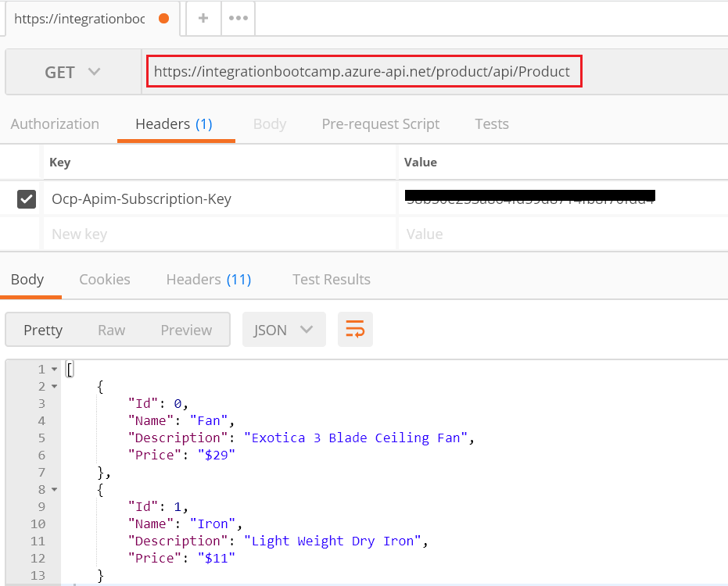This screenshot has height=586, width=728.
Task: Toggle the line wrap icon
Action: (355, 330)
